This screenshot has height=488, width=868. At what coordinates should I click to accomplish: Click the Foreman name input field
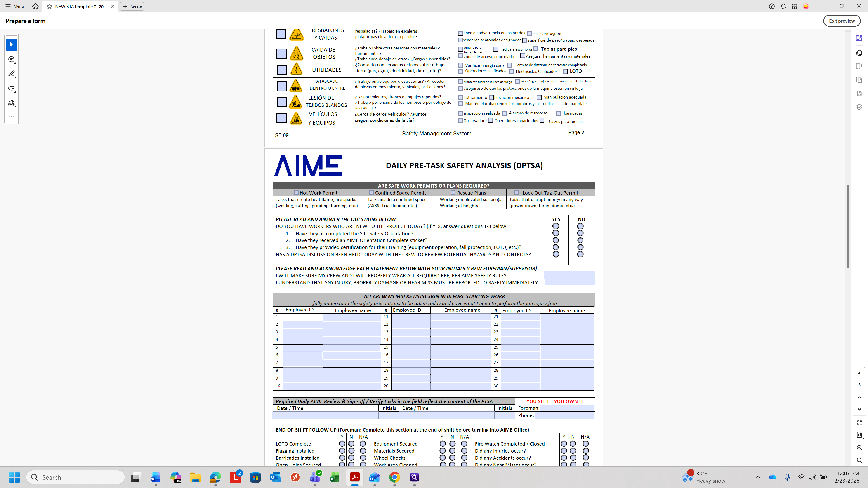tap(567, 408)
